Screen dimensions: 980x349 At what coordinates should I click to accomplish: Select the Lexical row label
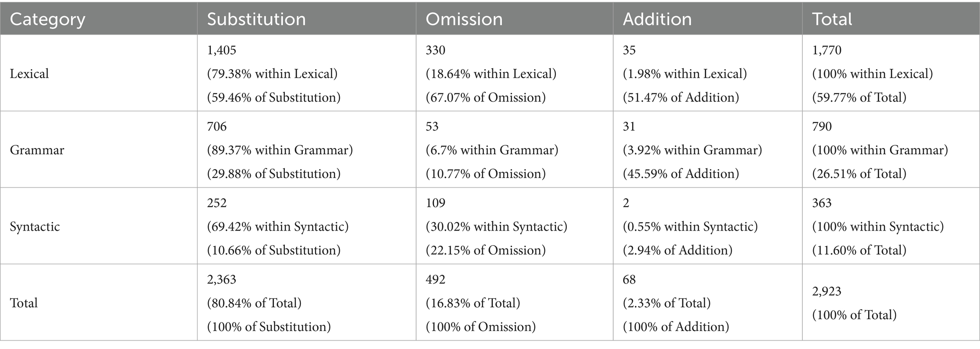pyautogui.click(x=29, y=74)
